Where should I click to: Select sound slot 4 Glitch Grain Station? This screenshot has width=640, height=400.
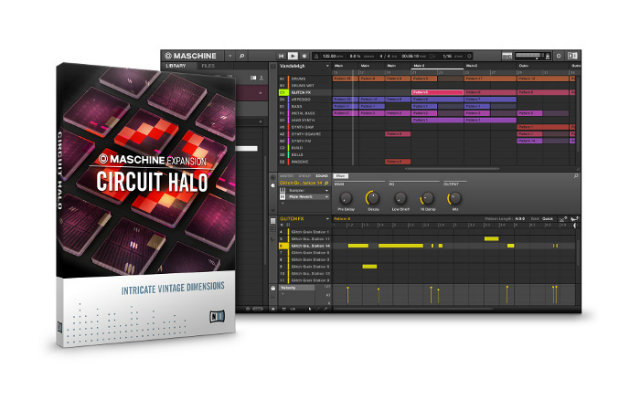tap(304, 232)
